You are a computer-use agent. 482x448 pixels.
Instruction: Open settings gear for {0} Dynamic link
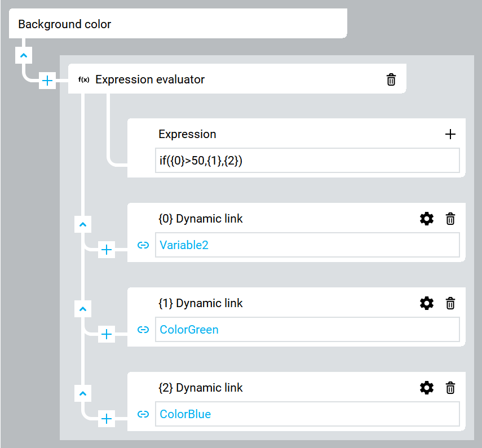pyautogui.click(x=427, y=219)
